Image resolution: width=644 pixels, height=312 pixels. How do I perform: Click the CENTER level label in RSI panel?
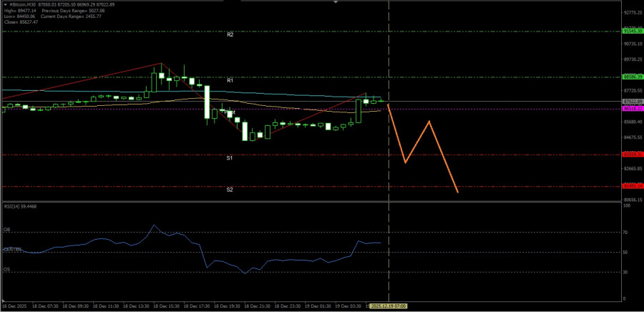[x=12, y=249]
